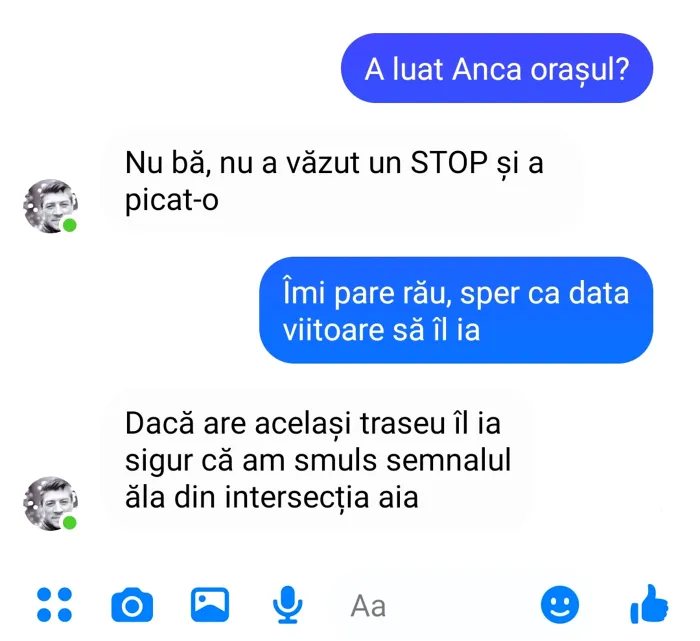Viewport: 700px width, 641px height.
Task: Open the sender avatar beside the 'intersecția aia' message
Action: pyautogui.click(x=50, y=503)
